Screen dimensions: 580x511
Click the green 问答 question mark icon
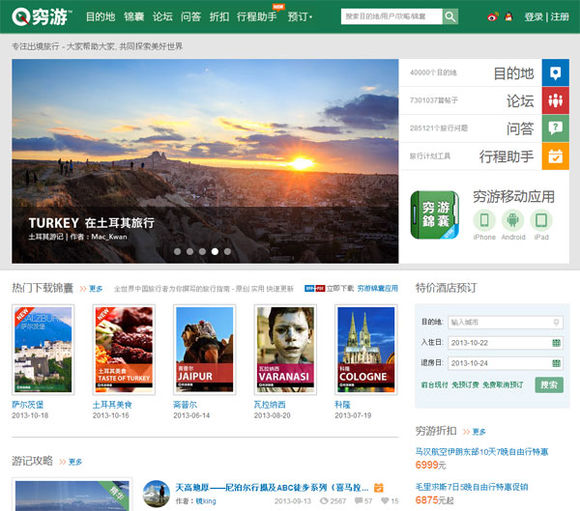point(555,128)
